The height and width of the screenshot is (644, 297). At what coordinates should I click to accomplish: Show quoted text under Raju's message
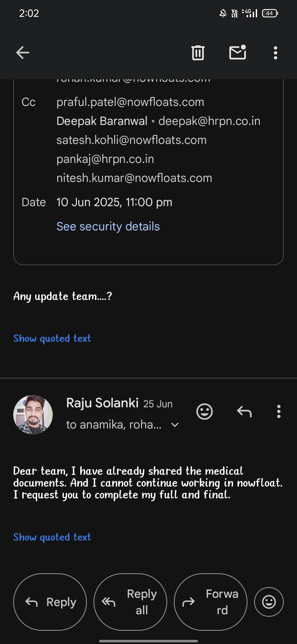pyautogui.click(x=52, y=537)
